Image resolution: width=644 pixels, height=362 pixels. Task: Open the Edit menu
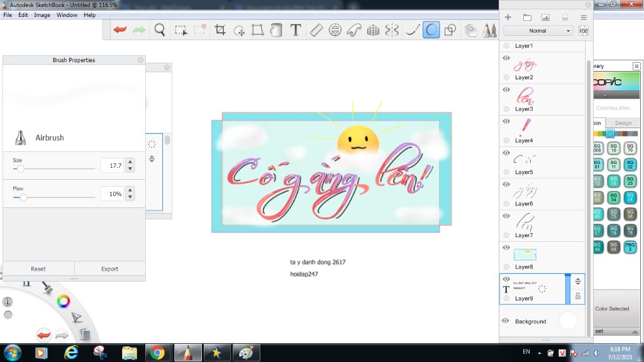[x=23, y=15]
